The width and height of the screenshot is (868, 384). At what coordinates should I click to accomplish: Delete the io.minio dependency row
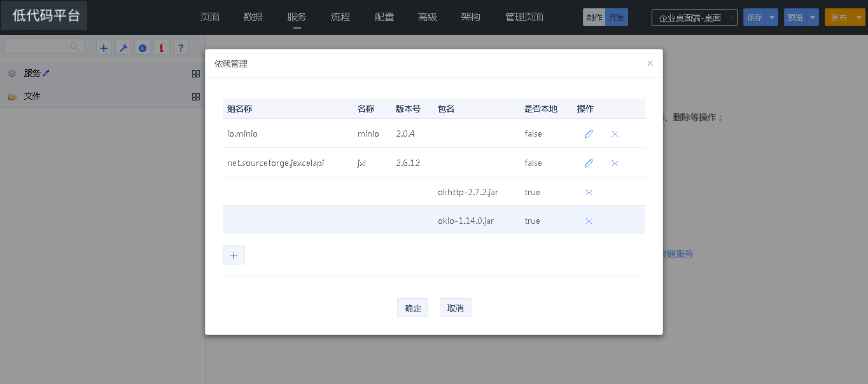[x=615, y=134]
